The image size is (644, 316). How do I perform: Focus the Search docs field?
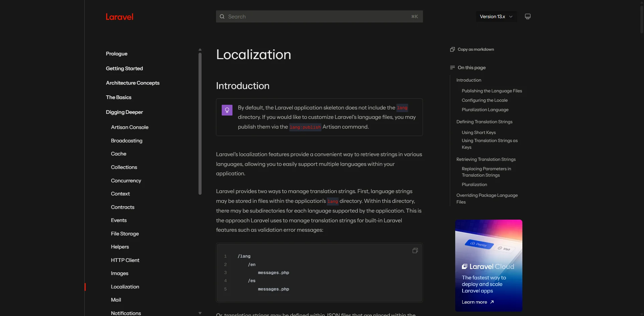coord(319,16)
